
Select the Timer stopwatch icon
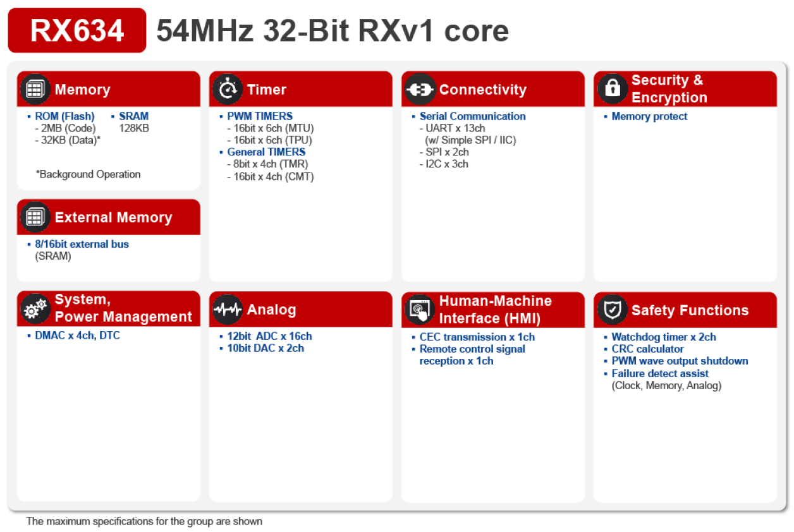click(228, 88)
